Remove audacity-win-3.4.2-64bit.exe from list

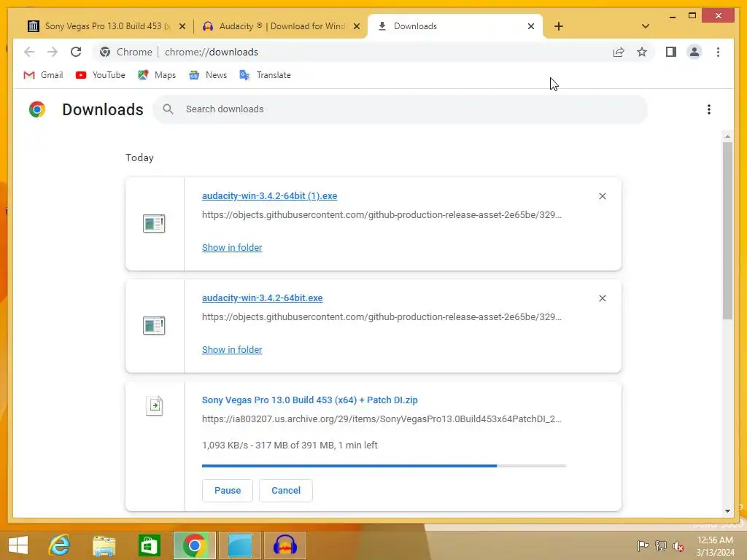tap(602, 298)
